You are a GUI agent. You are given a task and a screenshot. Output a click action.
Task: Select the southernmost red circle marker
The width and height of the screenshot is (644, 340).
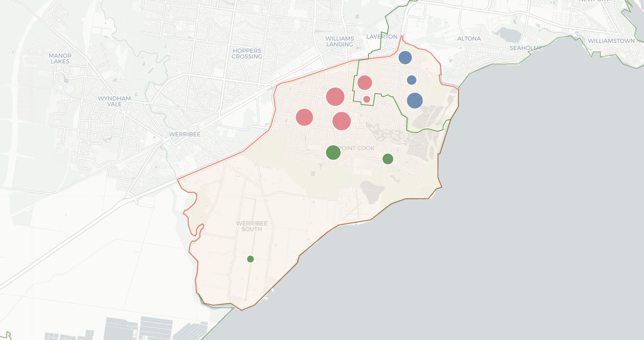click(x=341, y=121)
